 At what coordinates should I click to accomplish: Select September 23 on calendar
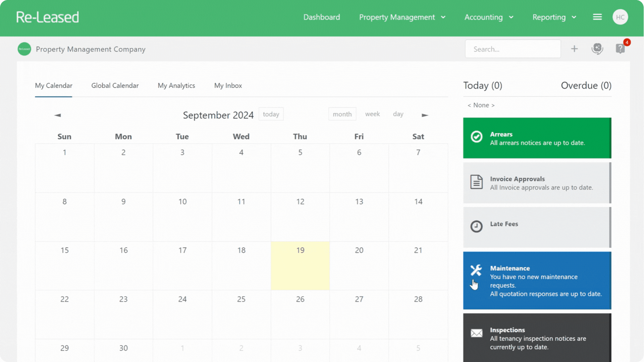[x=123, y=314]
